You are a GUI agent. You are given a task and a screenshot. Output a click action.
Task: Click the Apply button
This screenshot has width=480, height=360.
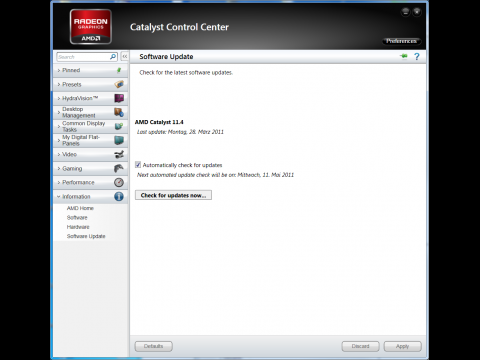[402, 346]
